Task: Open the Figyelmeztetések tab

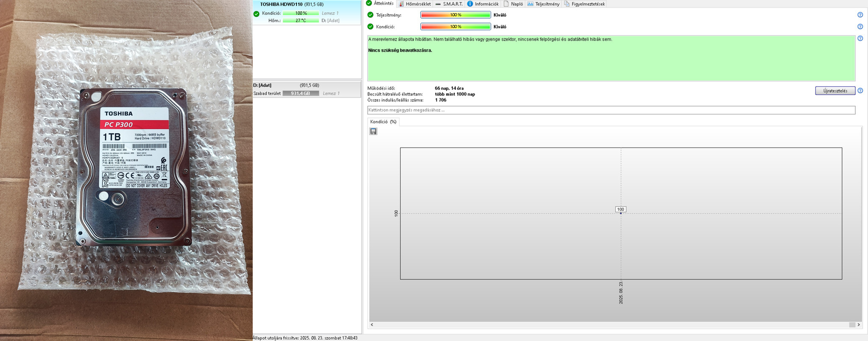Action: point(584,4)
